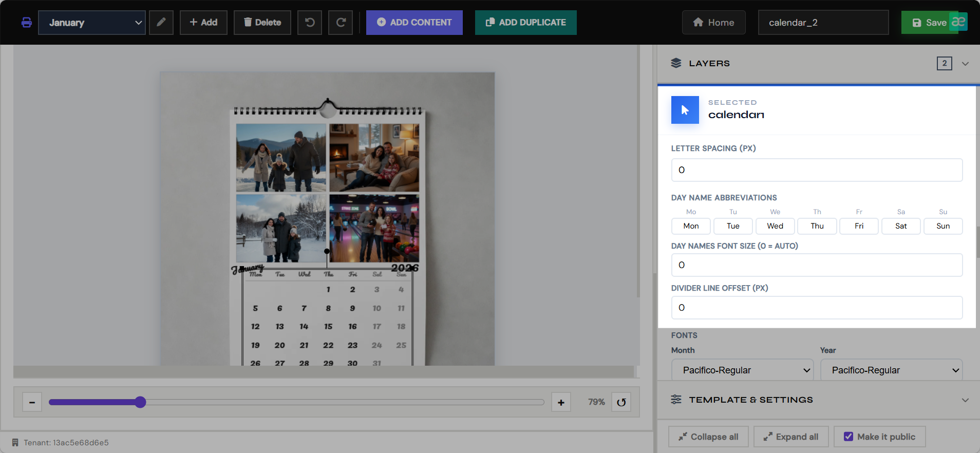Click the canvas vertical scrollbar
The image size is (980, 453).
tap(638, 171)
